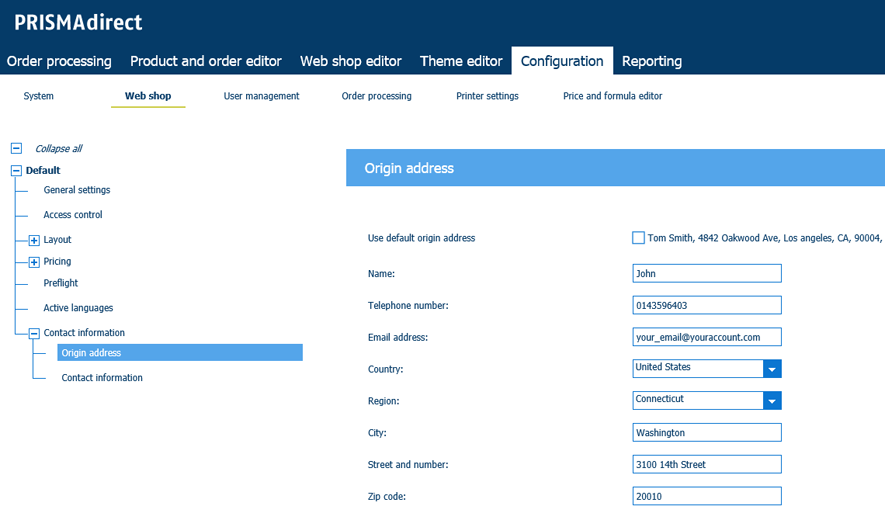Open the Theme editor tab

(461, 61)
